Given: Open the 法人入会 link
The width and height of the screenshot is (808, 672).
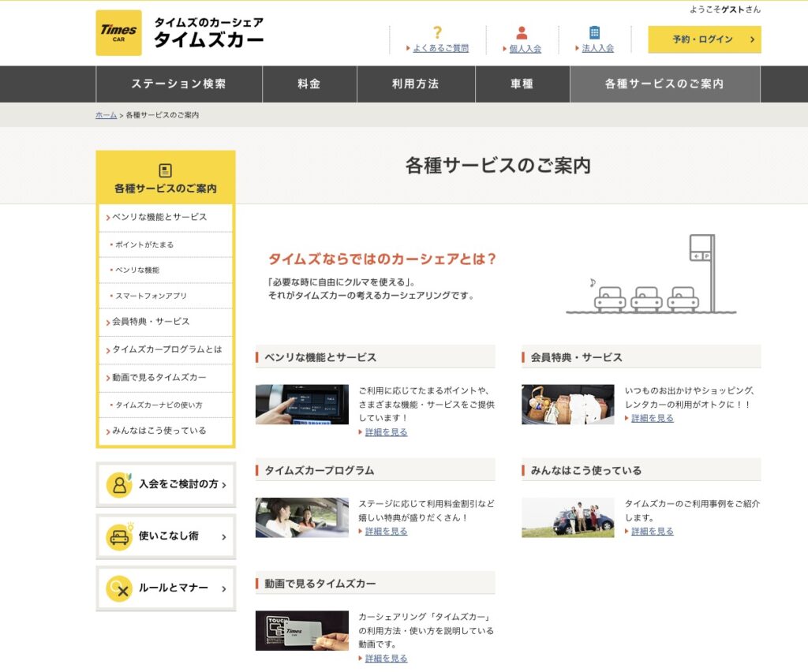Looking at the screenshot, I should [x=598, y=48].
